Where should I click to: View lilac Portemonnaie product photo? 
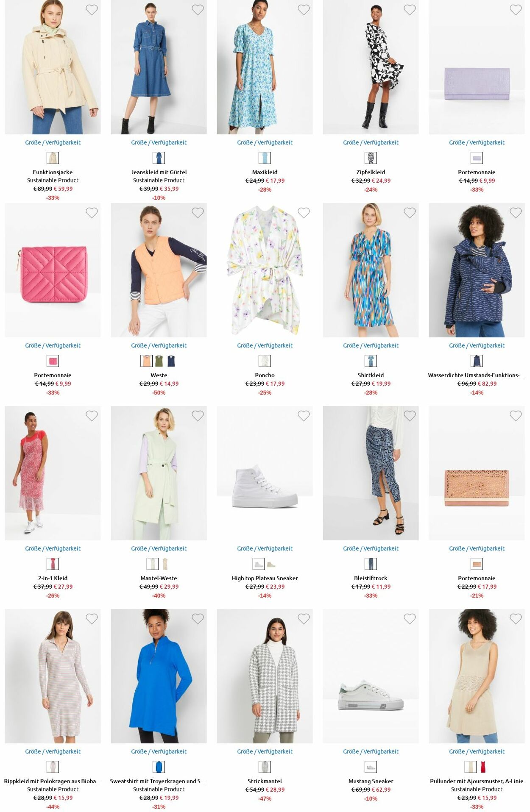click(x=477, y=67)
